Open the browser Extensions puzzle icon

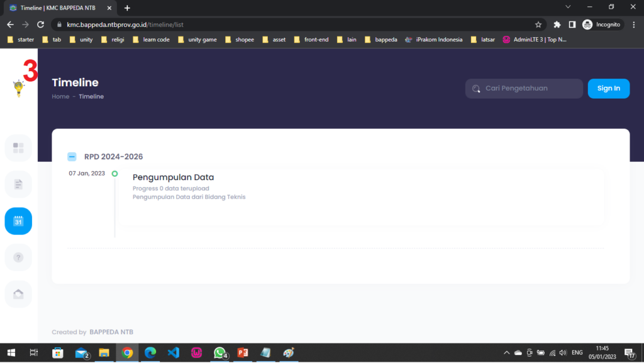(x=557, y=25)
